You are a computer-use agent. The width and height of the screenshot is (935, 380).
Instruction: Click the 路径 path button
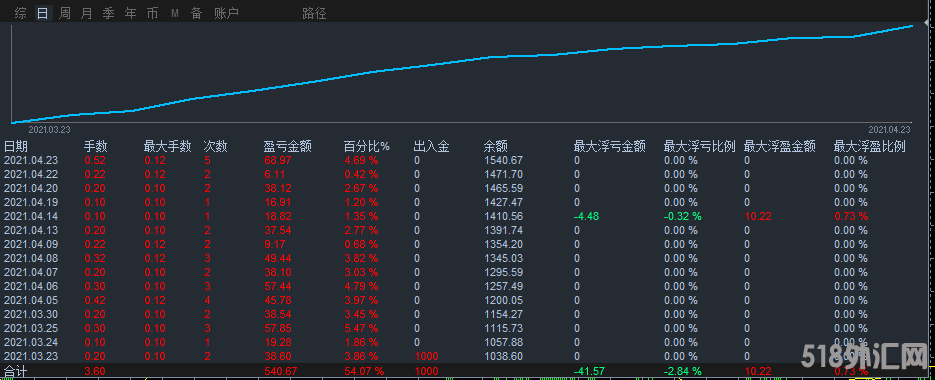coord(314,13)
